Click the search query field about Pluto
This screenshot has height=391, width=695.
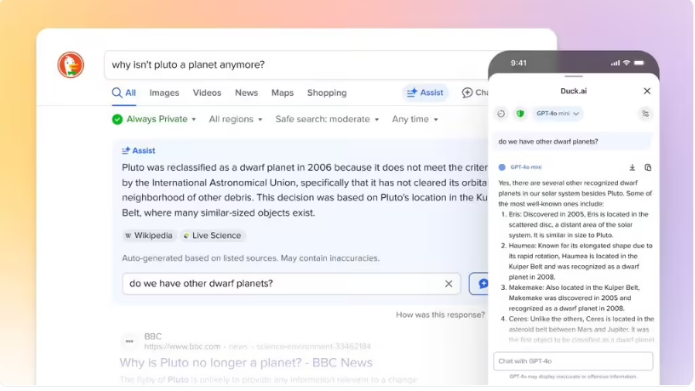(296, 65)
